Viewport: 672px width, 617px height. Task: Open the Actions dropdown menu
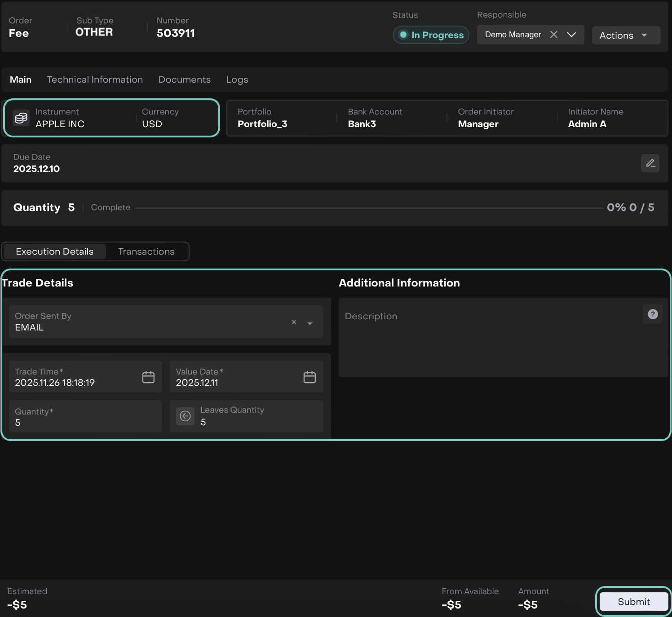coord(626,35)
